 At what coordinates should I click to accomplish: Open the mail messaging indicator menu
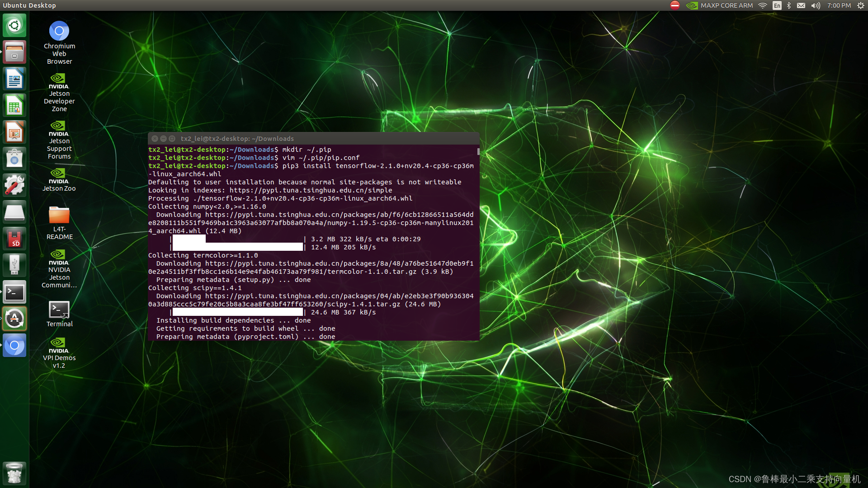(801, 5)
